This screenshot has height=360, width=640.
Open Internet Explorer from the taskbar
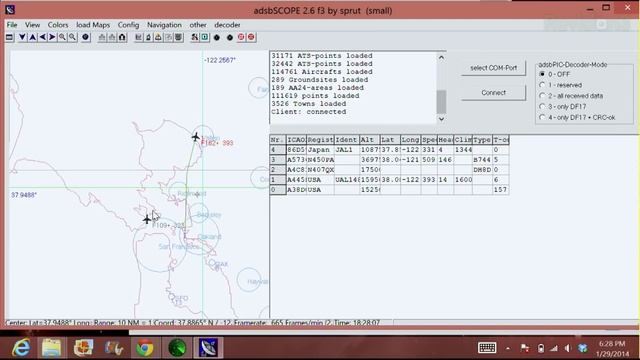pos(21,348)
